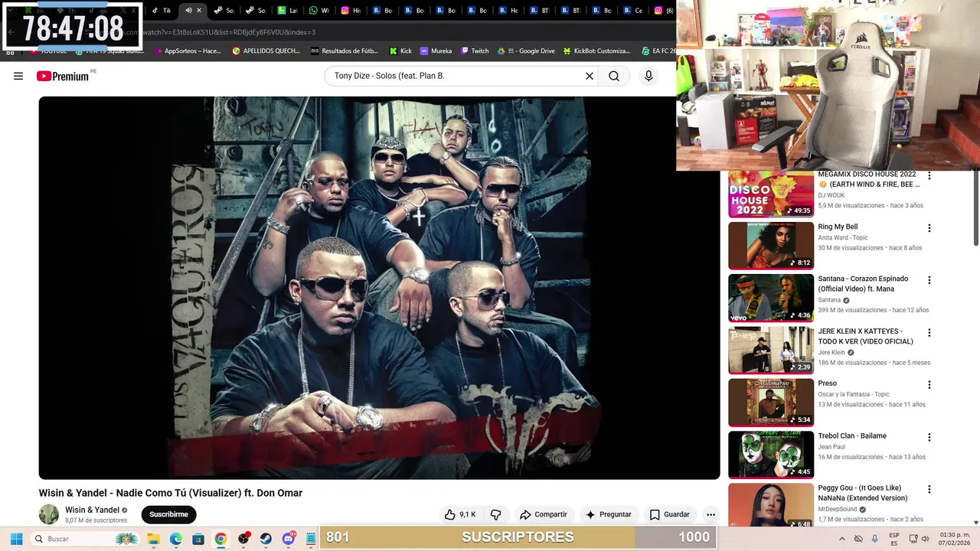
Task: Switch ESP ES input language
Action: coord(894,539)
